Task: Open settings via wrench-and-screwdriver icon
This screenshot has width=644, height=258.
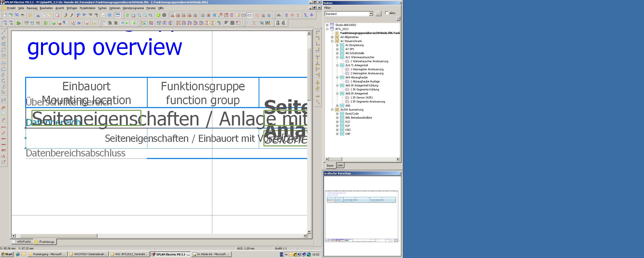Action: pos(30,15)
